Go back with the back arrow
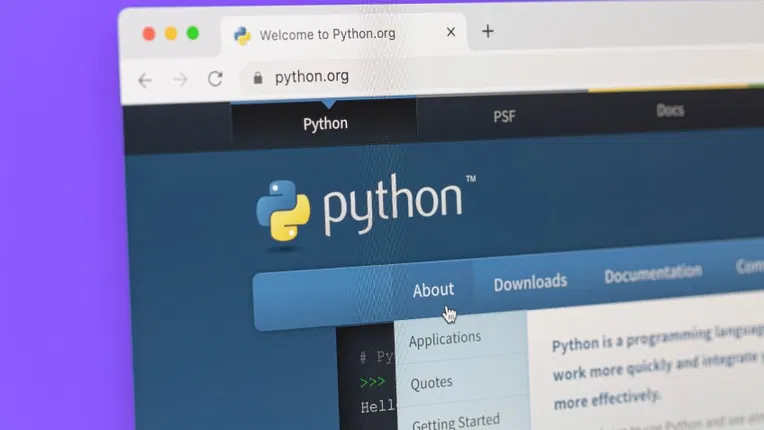 [x=145, y=80]
